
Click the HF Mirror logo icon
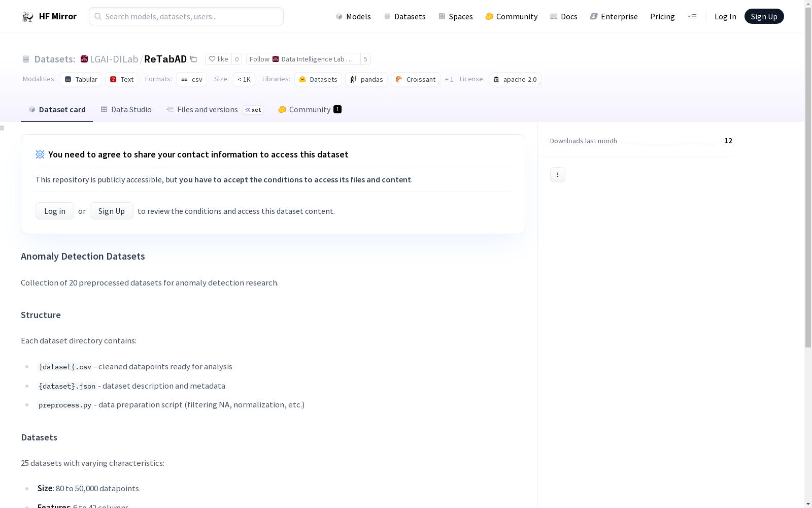pyautogui.click(x=28, y=17)
